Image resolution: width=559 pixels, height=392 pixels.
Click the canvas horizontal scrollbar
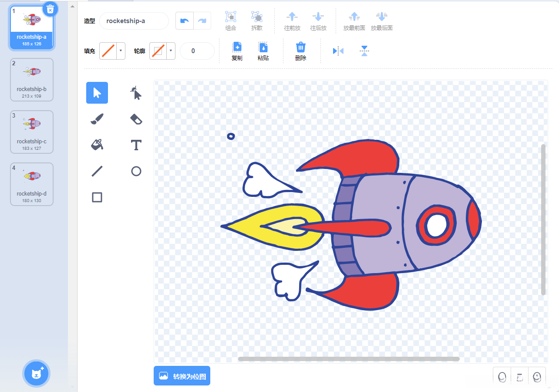pos(349,359)
